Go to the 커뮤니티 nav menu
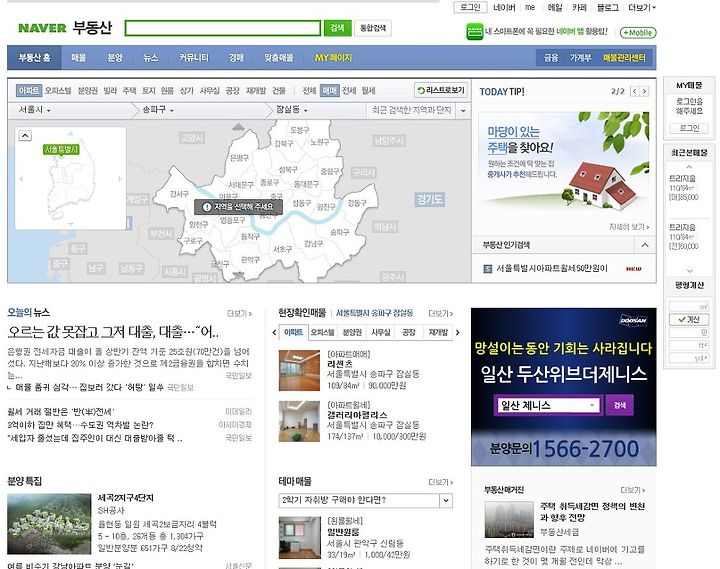 pyautogui.click(x=193, y=57)
